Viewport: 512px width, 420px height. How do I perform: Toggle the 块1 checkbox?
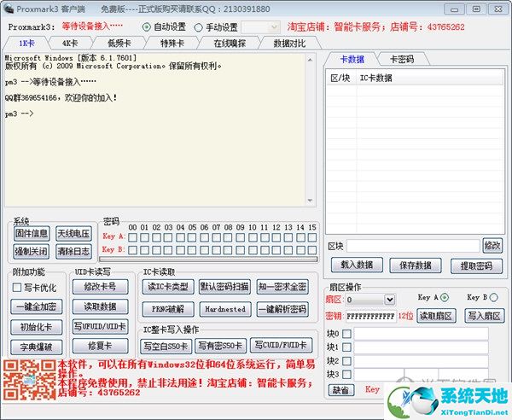click(x=346, y=347)
